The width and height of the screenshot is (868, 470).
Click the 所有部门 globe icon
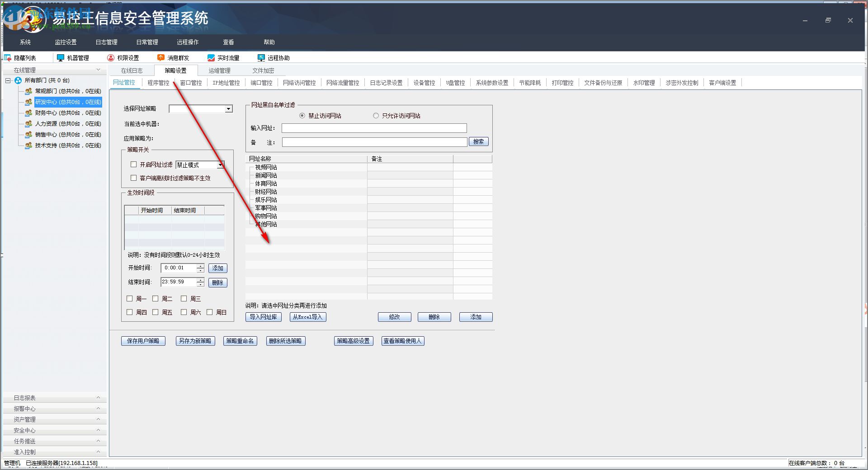point(18,80)
